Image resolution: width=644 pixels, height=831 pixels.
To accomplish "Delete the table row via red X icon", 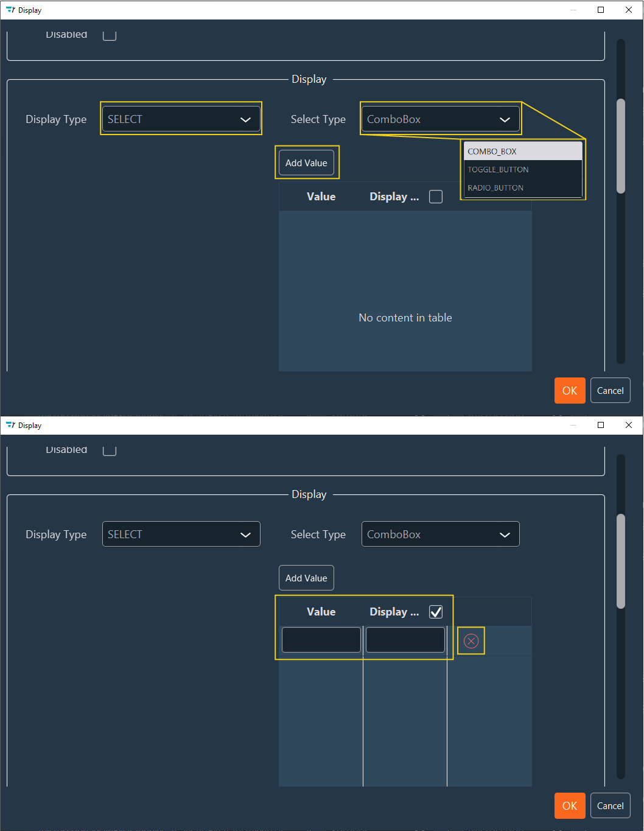I will tap(471, 640).
